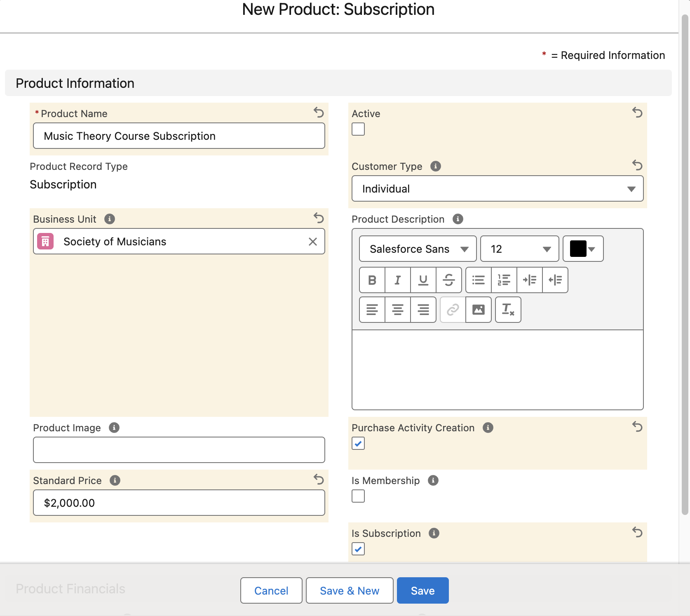Insert an image into description
This screenshot has width=690, height=616.
coord(479,310)
